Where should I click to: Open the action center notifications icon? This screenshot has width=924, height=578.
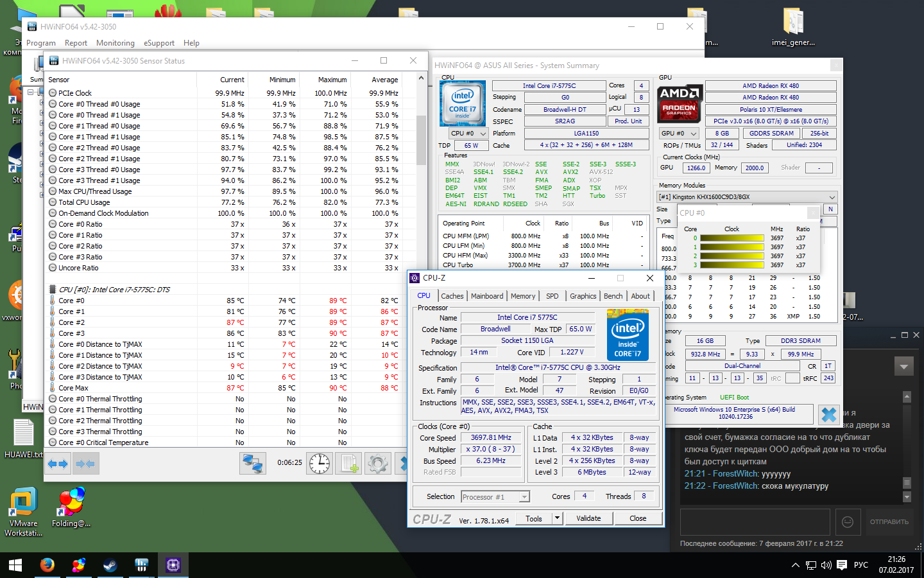842,565
